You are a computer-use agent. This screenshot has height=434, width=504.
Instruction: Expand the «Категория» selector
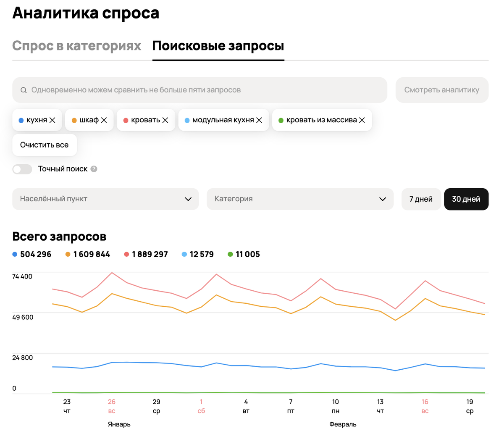click(x=299, y=199)
